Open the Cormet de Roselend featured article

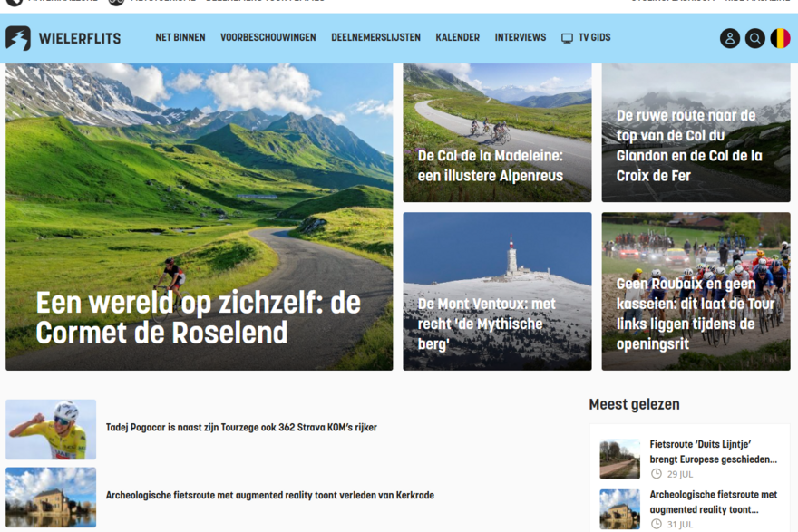pos(199,217)
